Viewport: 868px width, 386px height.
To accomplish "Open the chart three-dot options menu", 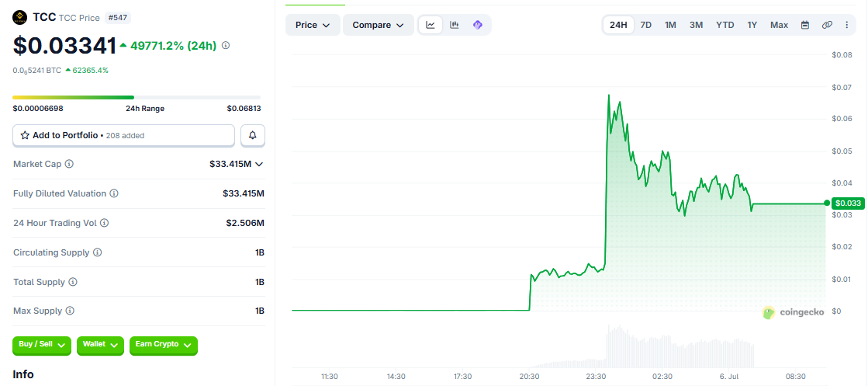I will pos(846,25).
